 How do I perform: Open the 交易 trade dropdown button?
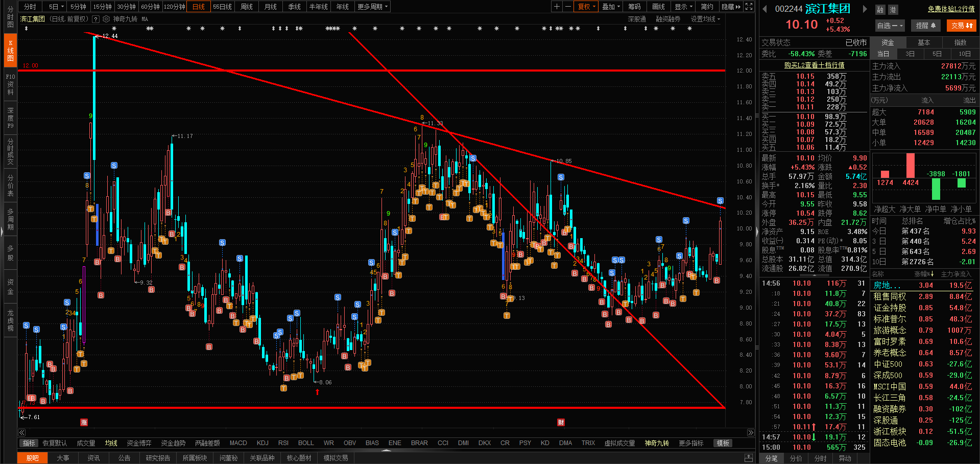coord(962,26)
